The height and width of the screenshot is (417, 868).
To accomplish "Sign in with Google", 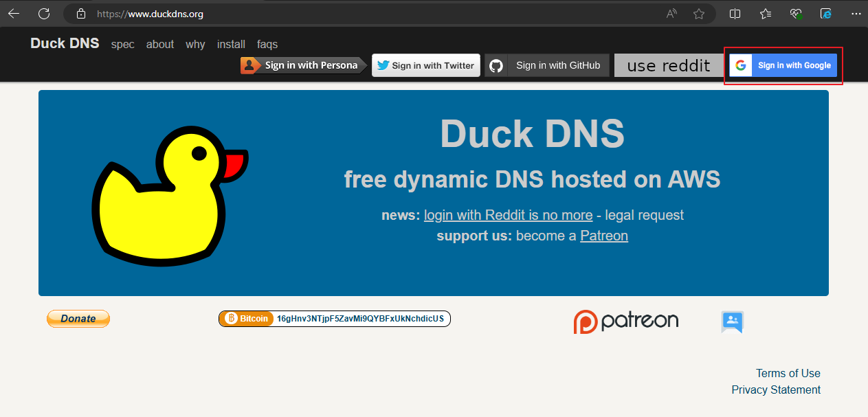I will 783,65.
